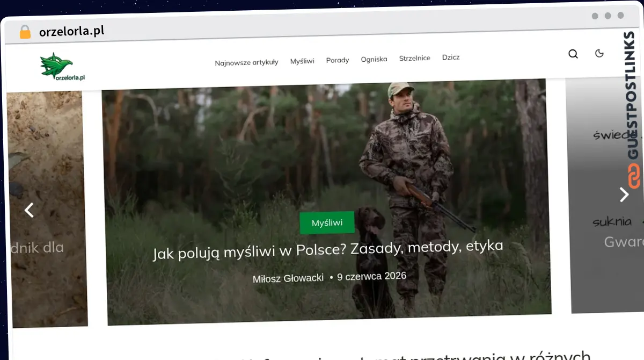Go to Ogniska section
Image resolution: width=644 pixels, height=360 pixels.
coord(374,59)
